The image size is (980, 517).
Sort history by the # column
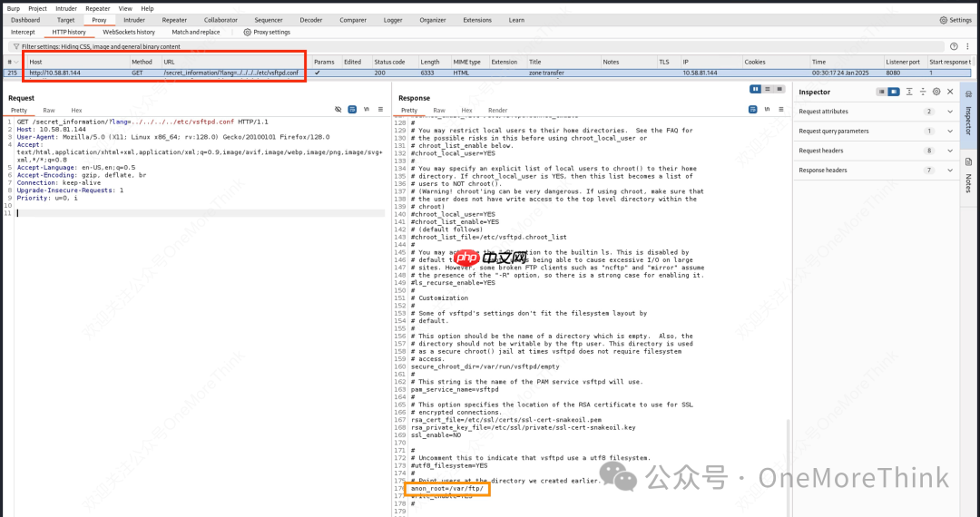pyautogui.click(x=13, y=62)
